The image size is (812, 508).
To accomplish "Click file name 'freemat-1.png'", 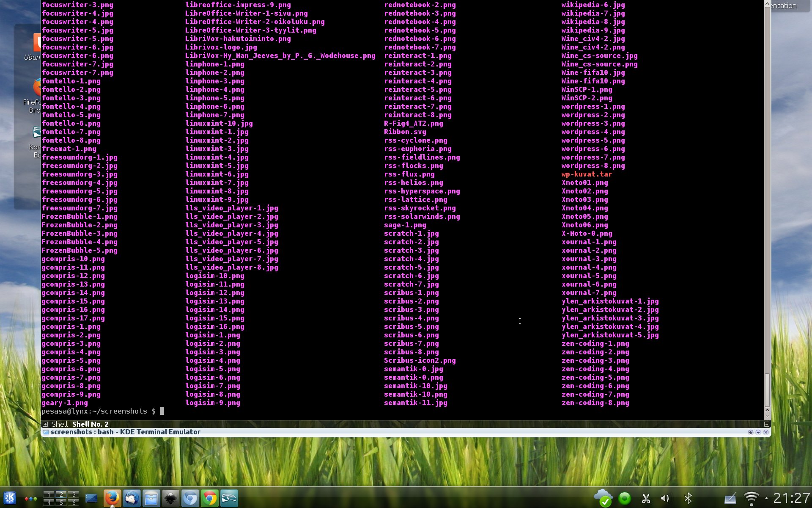I will 69,149.
